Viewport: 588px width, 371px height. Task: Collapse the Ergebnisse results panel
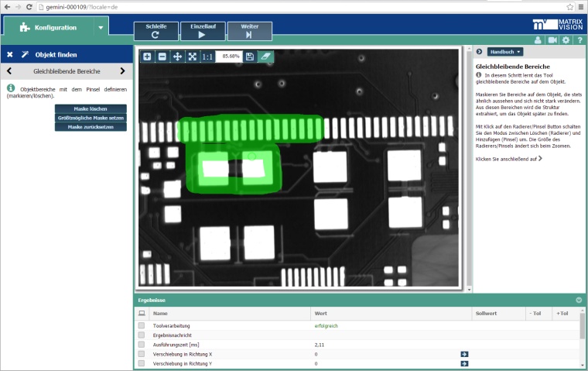(x=578, y=300)
